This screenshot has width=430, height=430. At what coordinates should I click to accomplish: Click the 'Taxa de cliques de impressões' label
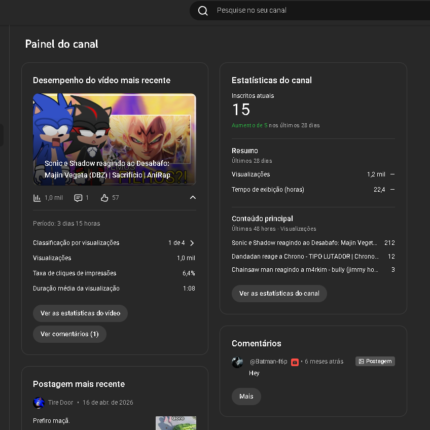[x=74, y=273]
